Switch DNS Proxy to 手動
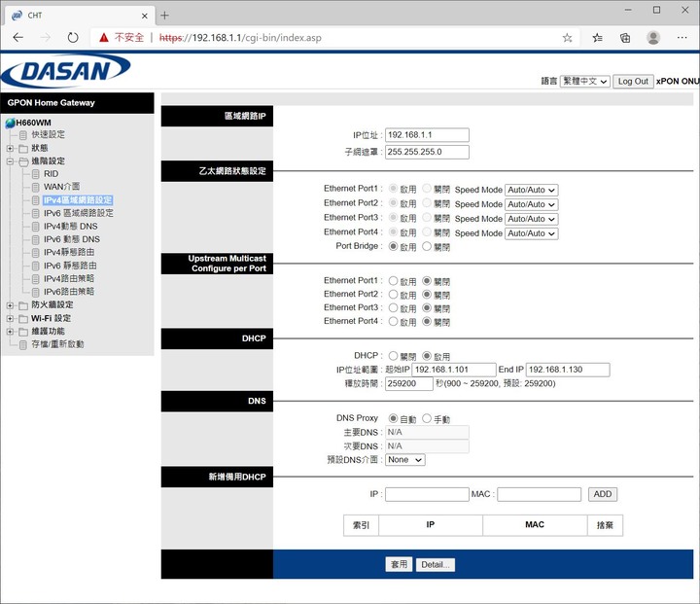Screen dimensions: 700x604 coord(427,418)
